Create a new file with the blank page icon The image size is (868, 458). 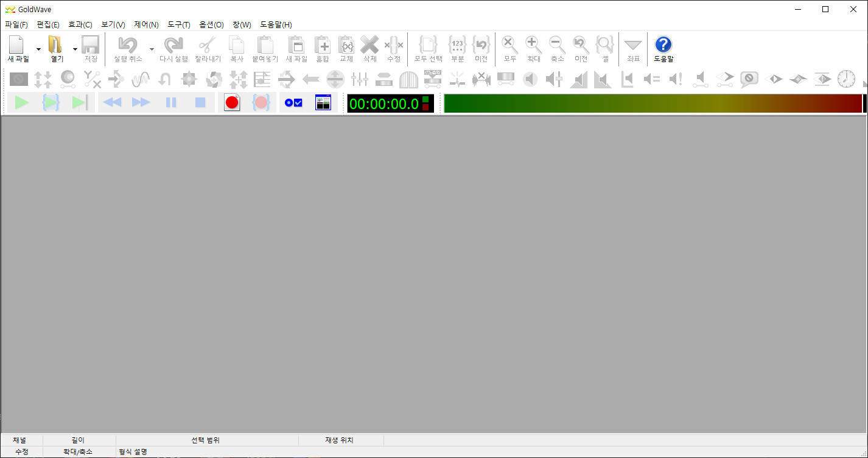(x=16, y=49)
